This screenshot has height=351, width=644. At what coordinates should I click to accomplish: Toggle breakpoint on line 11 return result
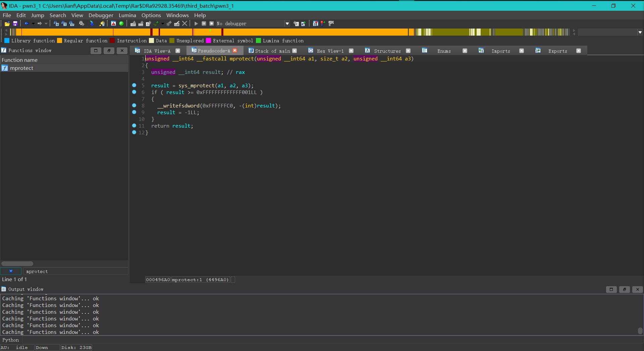tap(134, 126)
